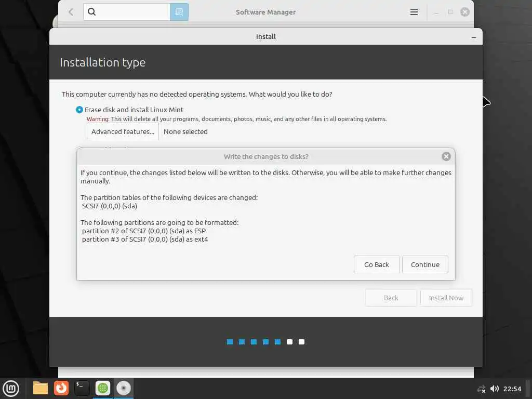This screenshot has height=399, width=532.
Task: Click the 'SCSI7 (0,0,0) (sda)' device line
Action: click(109, 206)
